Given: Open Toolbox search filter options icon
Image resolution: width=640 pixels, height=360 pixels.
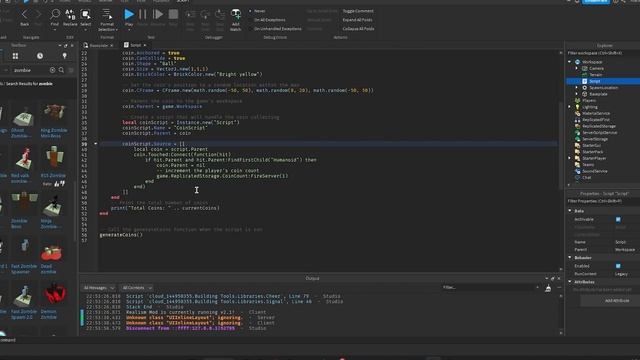Looking at the screenshot, I should [71, 70].
